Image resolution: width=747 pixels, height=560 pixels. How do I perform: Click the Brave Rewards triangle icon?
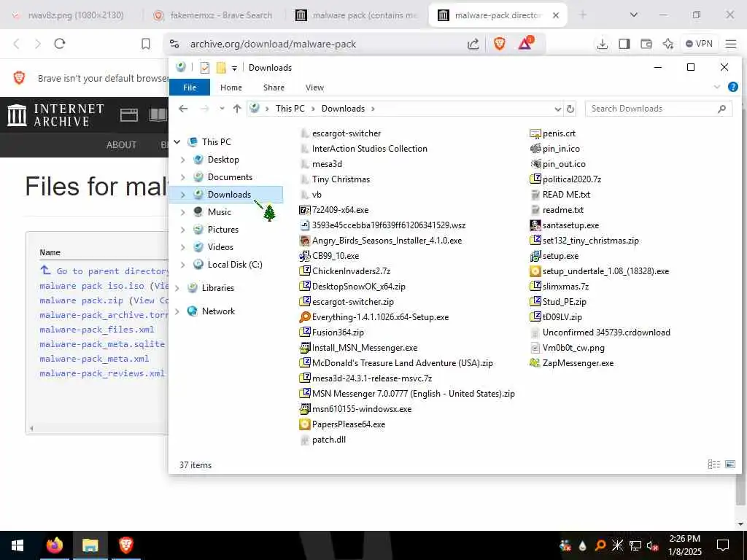(525, 44)
